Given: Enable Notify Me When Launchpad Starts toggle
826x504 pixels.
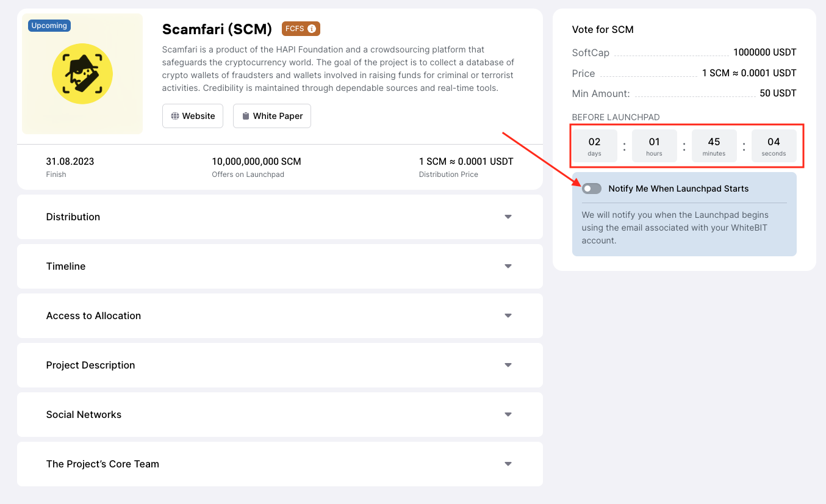Looking at the screenshot, I should (592, 189).
